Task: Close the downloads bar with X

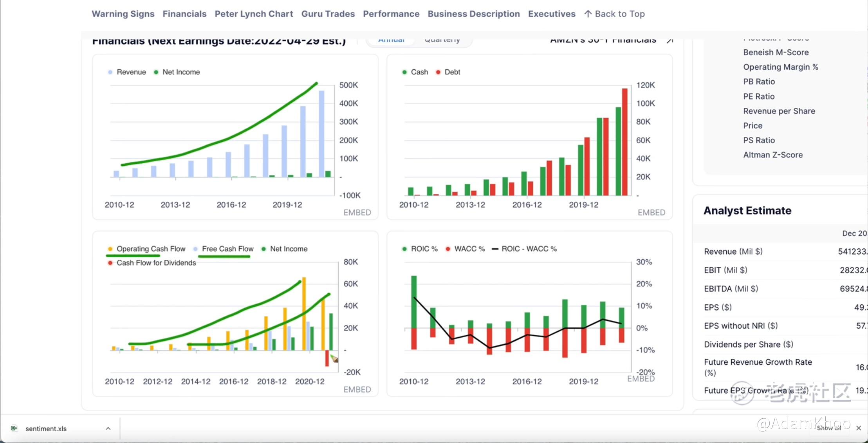Action: (x=859, y=428)
